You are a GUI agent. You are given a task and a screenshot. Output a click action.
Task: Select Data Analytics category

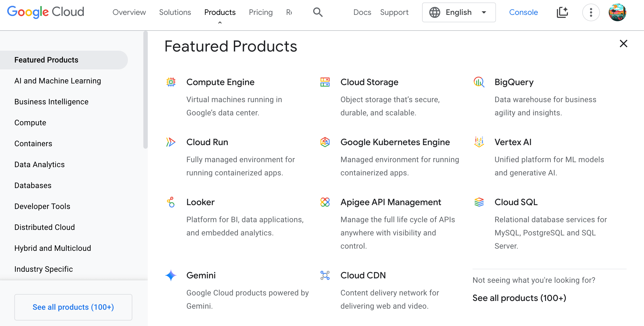(39, 164)
